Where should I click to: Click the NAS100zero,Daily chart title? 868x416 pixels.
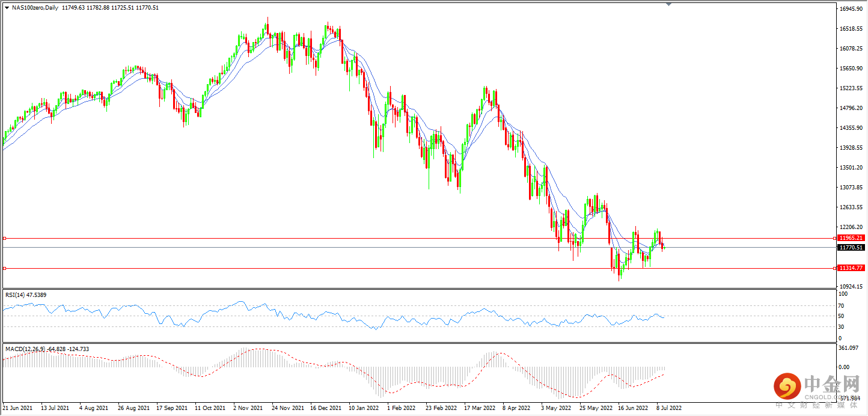click(34, 8)
